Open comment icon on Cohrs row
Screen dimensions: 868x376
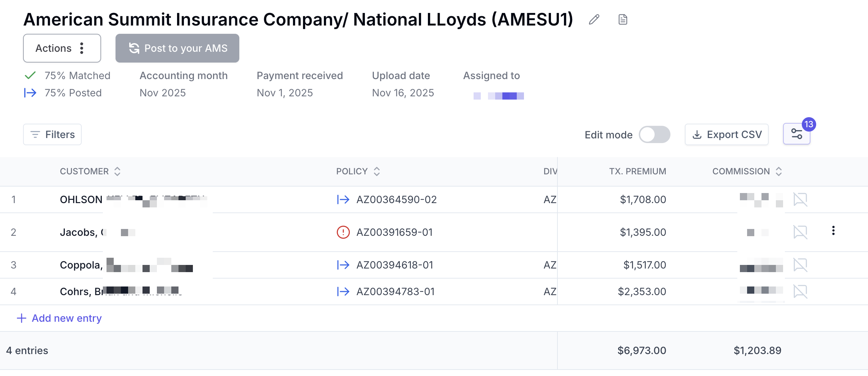pos(800,292)
